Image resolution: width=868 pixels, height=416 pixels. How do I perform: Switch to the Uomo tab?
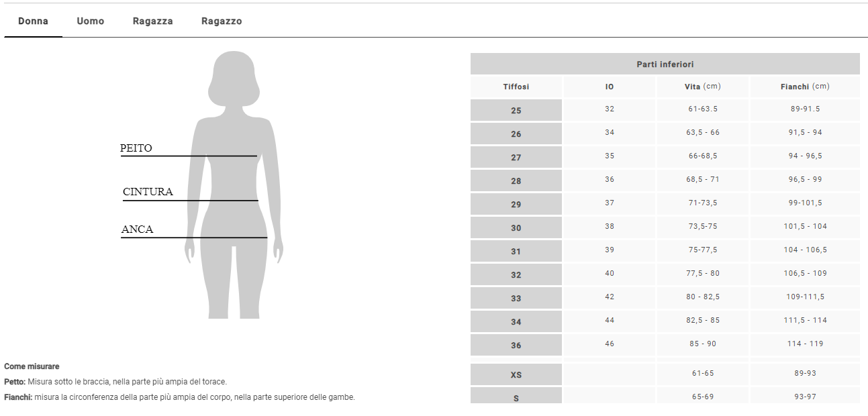point(91,21)
